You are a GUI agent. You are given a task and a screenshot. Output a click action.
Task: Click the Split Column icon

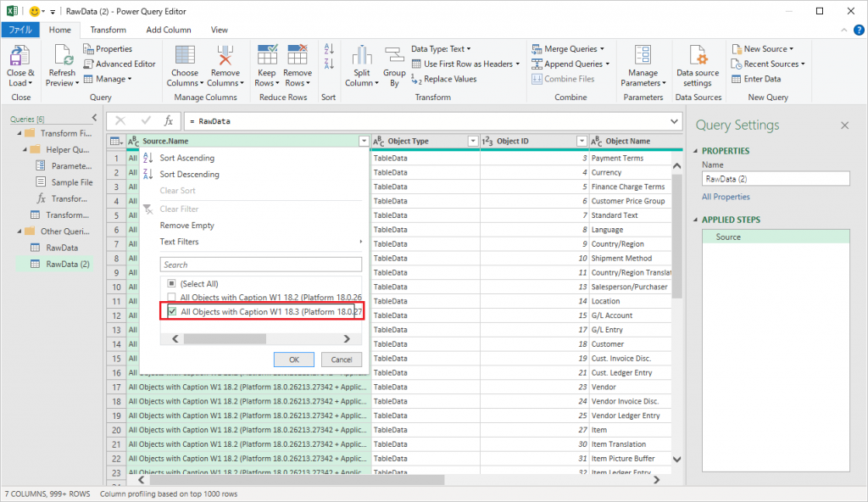tap(362, 55)
